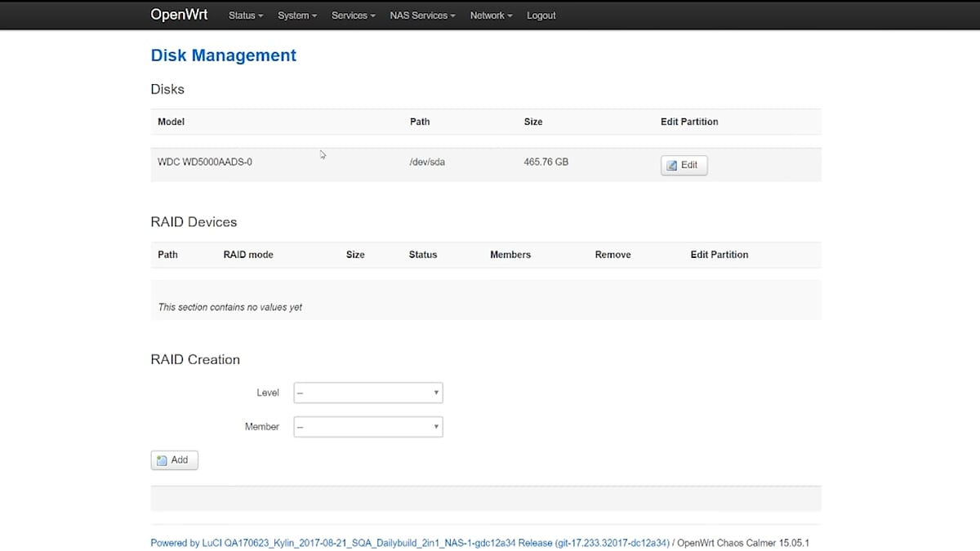Open the NAS Services menu
Viewport: 980px width, 551px height.
[422, 16]
